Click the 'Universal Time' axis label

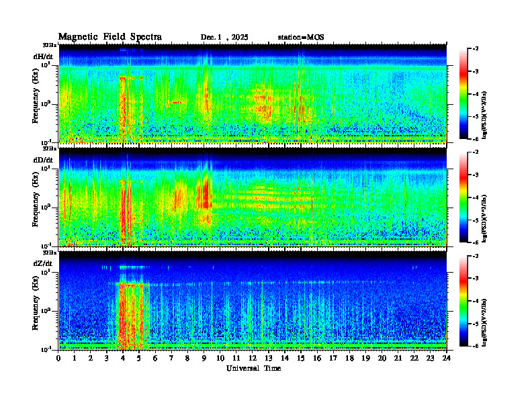click(x=253, y=368)
